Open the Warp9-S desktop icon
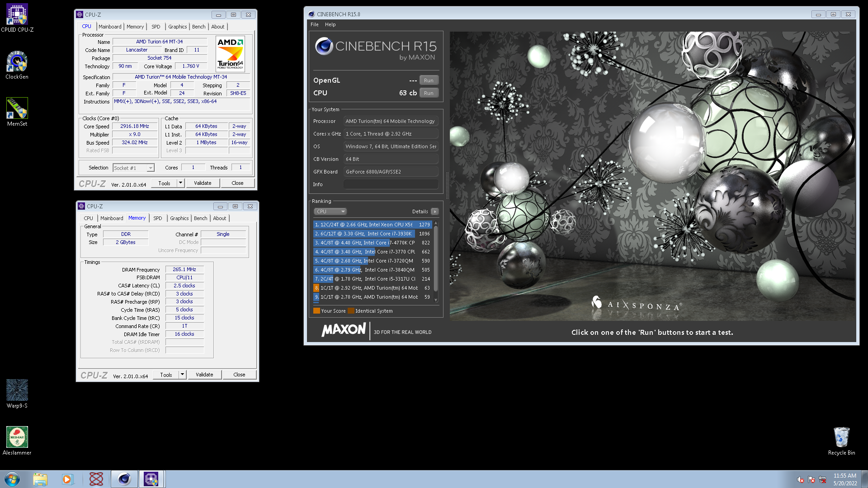 (17, 394)
